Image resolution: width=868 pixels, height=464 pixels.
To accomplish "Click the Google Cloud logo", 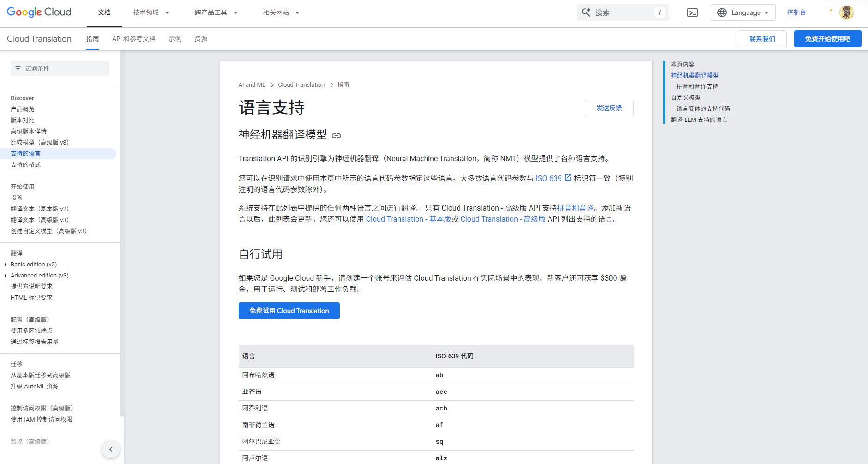I will click(x=39, y=12).
